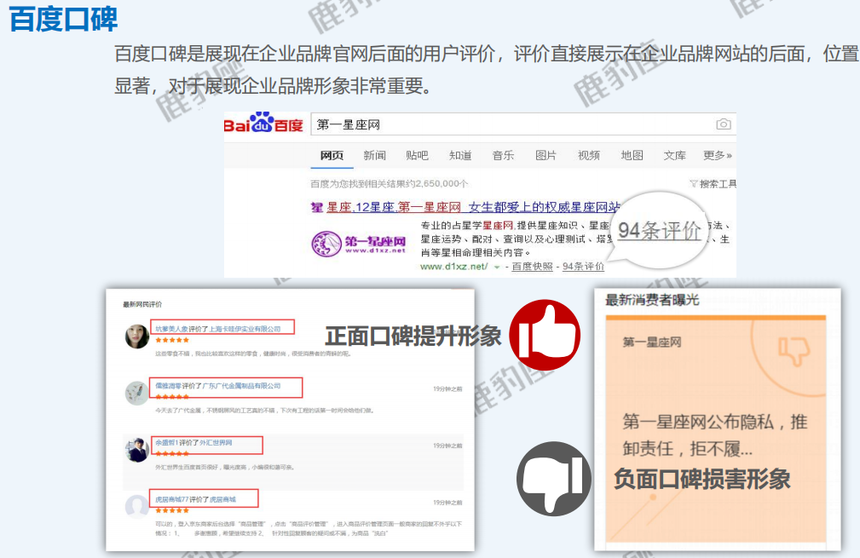The width and height of the screenshot is (860, 558).
Task: Click the gray thumbs-down circle icon
Action: (554, 478)
